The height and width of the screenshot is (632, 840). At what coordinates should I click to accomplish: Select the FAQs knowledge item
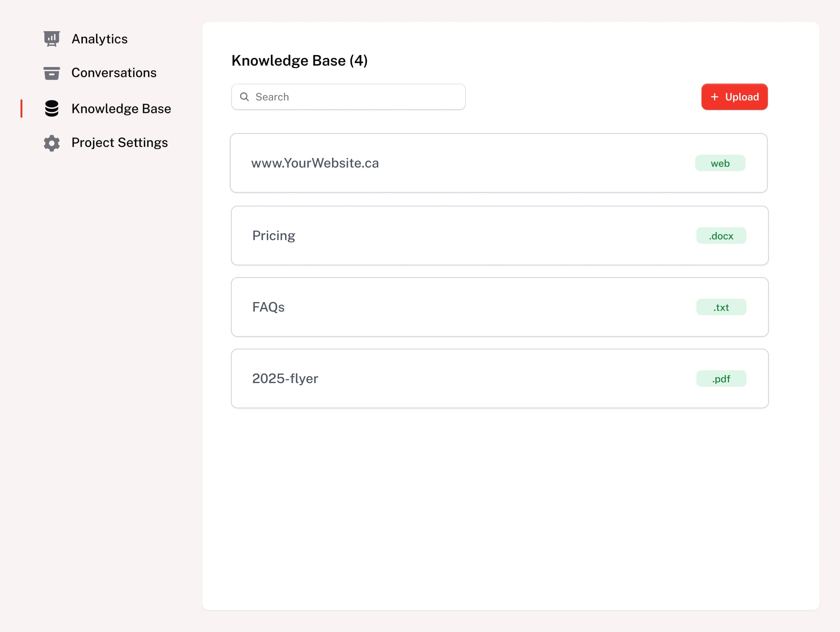click(x=269, y=307)
